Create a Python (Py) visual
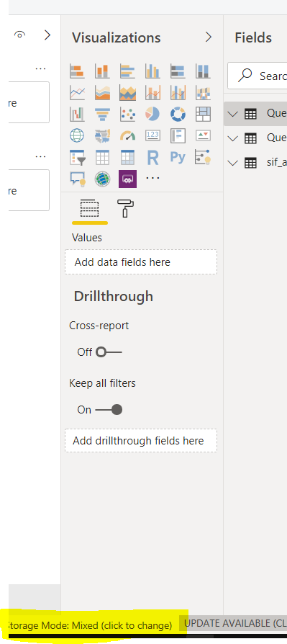 178,157
